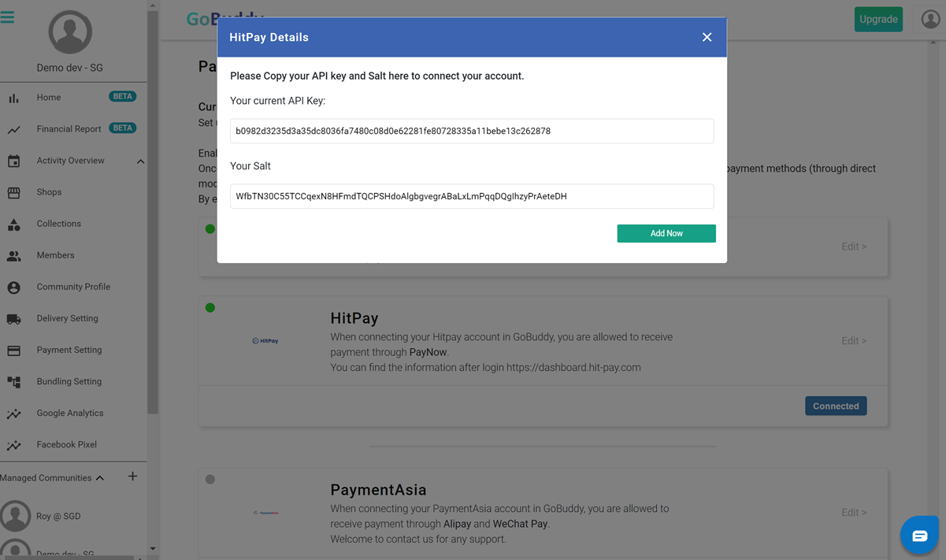Click the Demo dev - SG profile avatar
Image resolution: width=946 pixels, height=560 pixels.
[70, 32]
